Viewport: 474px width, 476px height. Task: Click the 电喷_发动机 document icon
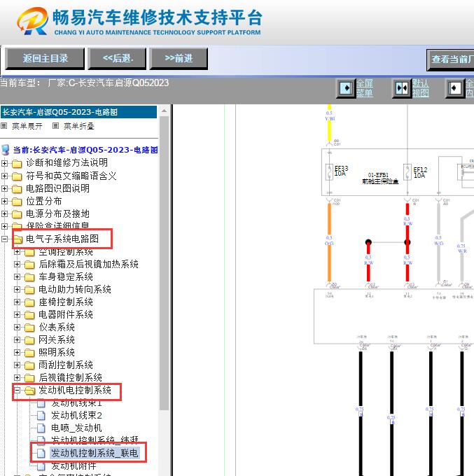41,428
